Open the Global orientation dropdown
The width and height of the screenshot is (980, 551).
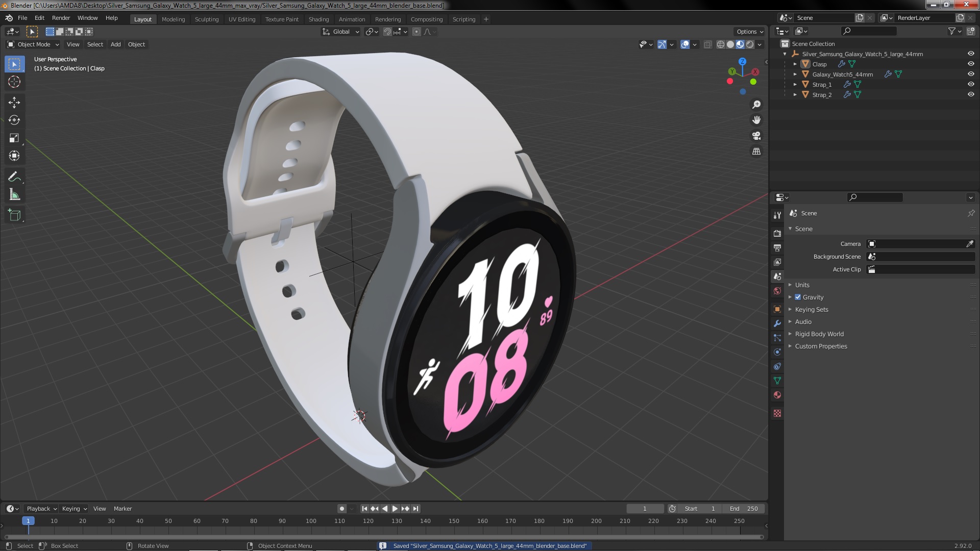340,32
